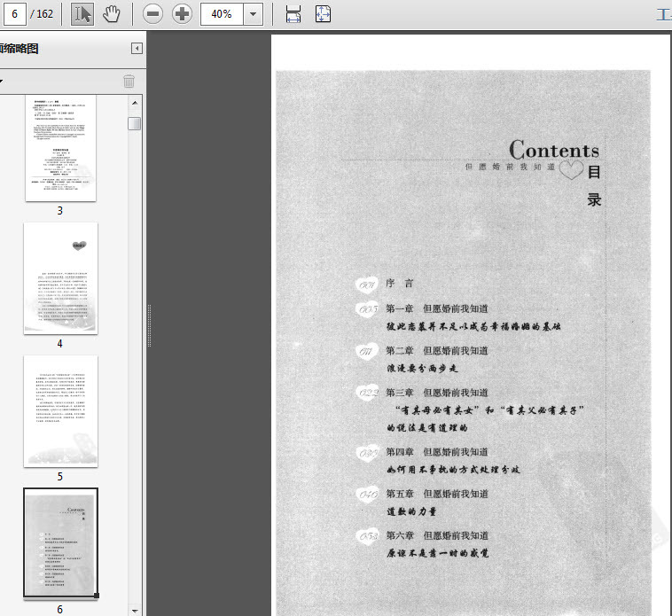Select page 5 thumbnail
This screenshot has width=672, height=616.
point(60,411)
